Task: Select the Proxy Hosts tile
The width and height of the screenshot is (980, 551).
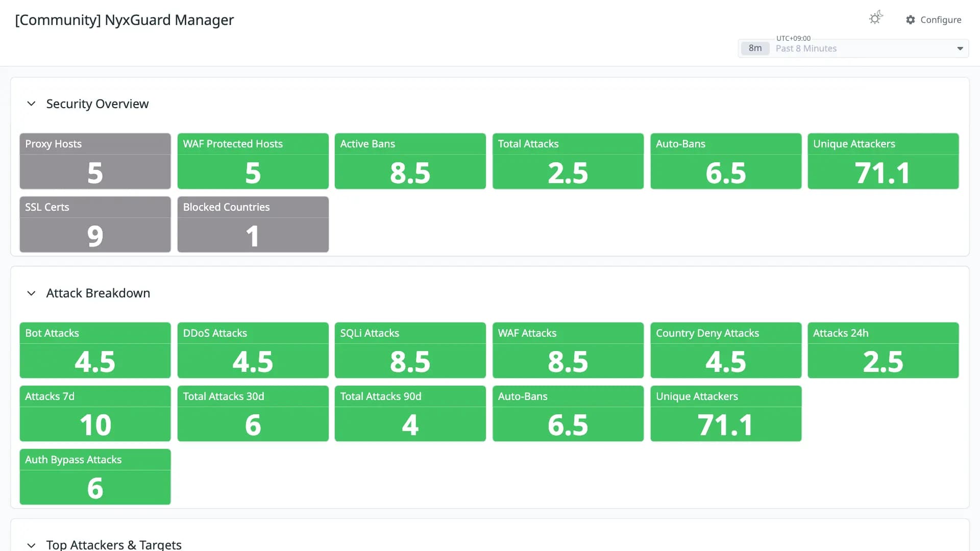Action: point(95,161)
